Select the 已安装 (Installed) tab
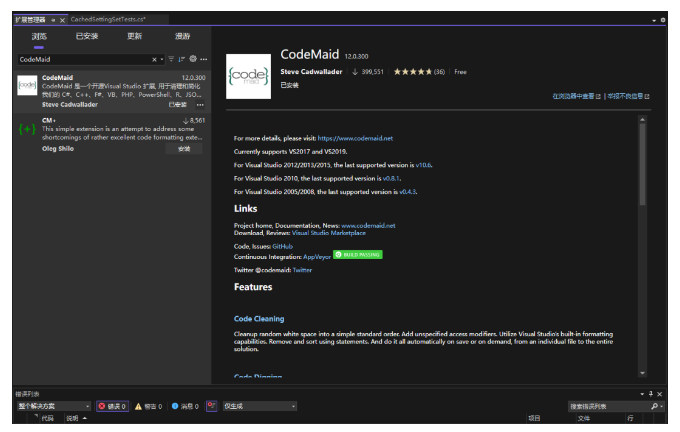 pyautogui.click(x=87, y=36)
